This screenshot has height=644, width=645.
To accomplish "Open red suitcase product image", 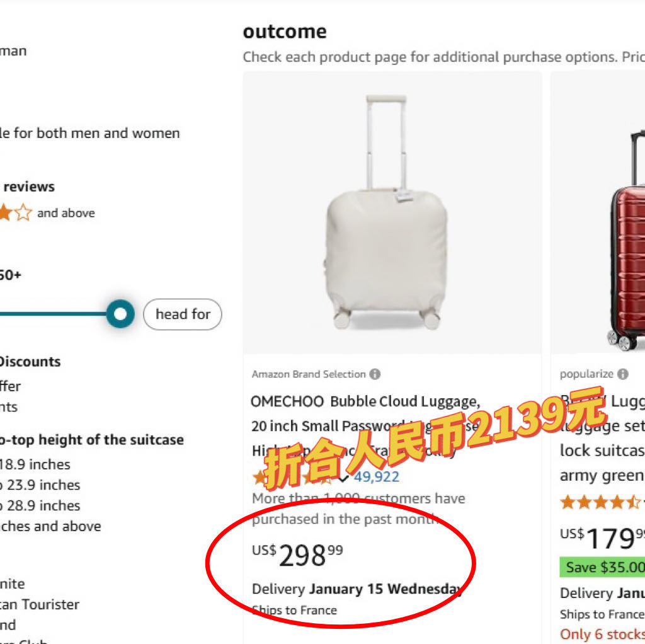I will coord(625,239).
